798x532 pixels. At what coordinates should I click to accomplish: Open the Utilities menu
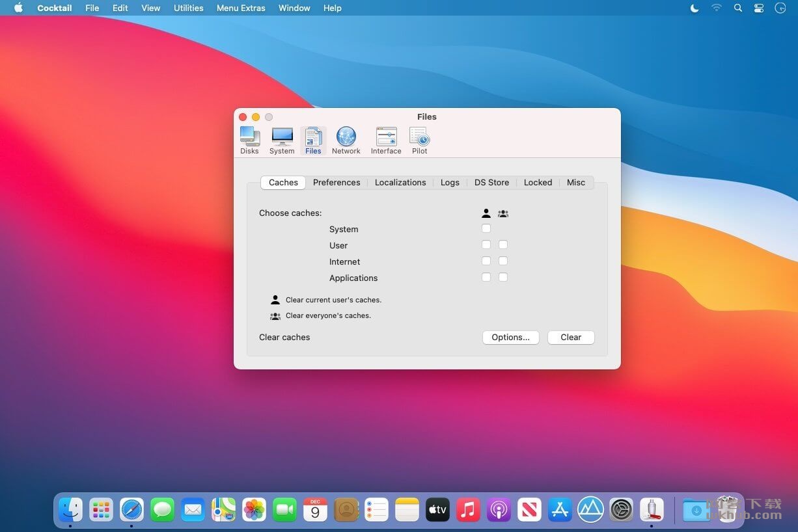(x=189, y=8)
